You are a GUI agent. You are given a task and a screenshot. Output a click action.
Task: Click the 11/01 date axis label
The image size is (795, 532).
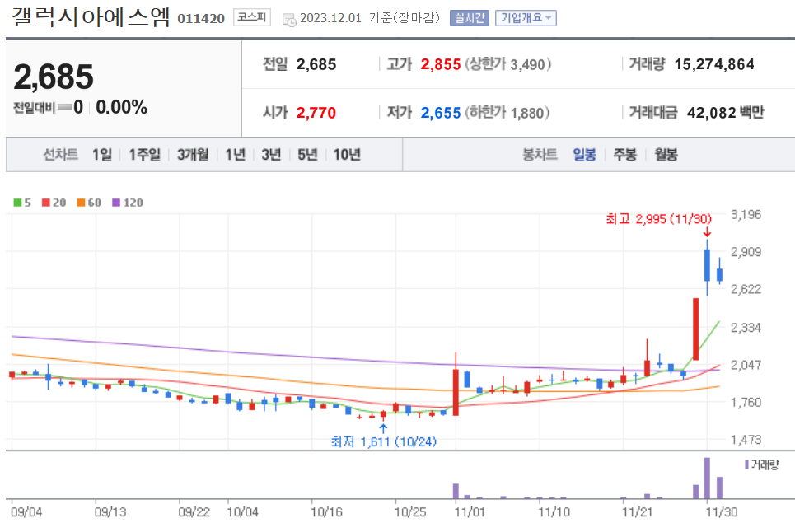(x=470, y=511)
